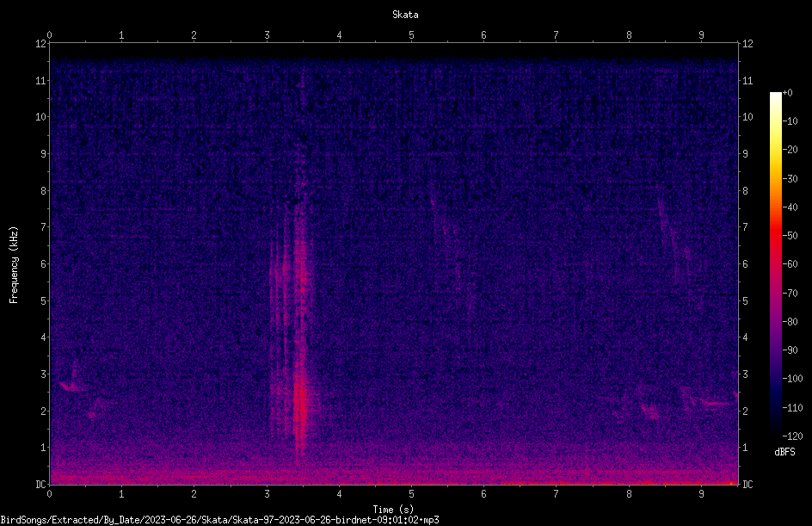This screenshot has height=526, width=812.
Task: Click the "8" tick on the left frequency axis
Action: click(43, 191)
